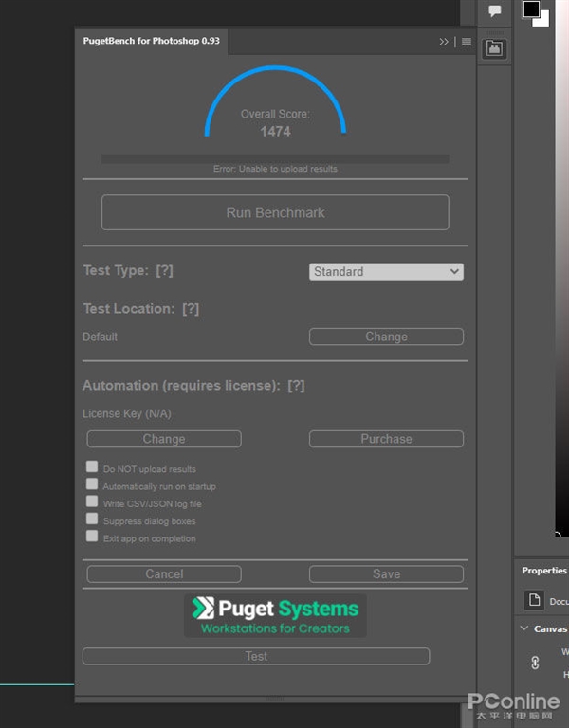The image size is (569, 728).
Task: Click the Test Type help [?] link
Action: click(x=164, y=270)
